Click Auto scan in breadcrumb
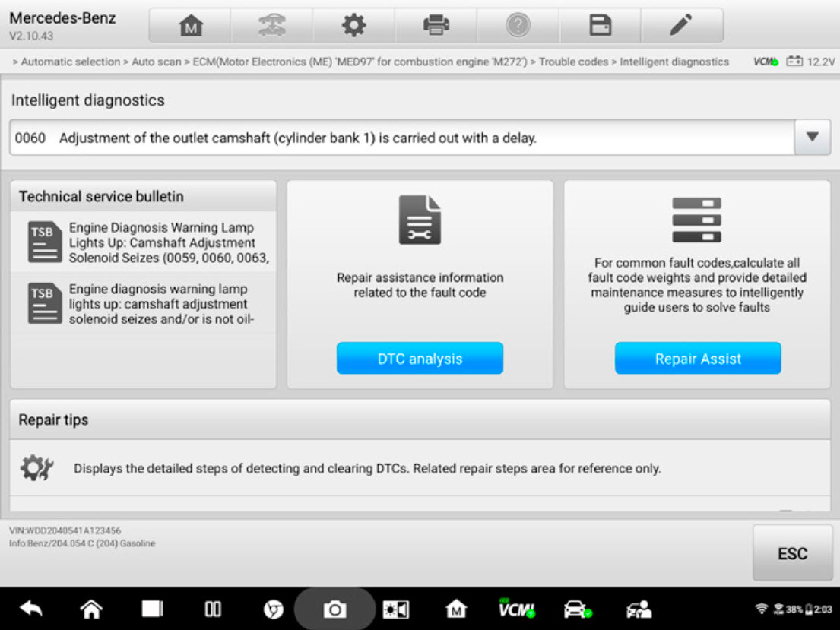 tap(157, 62)
